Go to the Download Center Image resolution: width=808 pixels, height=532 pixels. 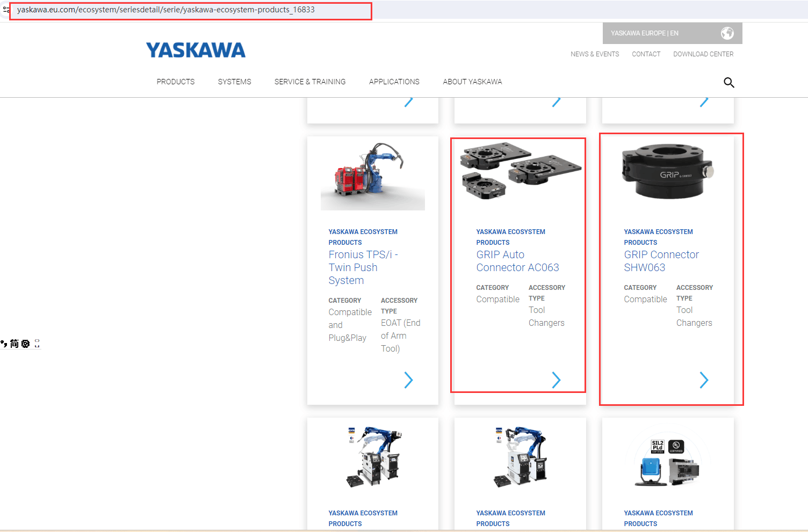(703, 54)
